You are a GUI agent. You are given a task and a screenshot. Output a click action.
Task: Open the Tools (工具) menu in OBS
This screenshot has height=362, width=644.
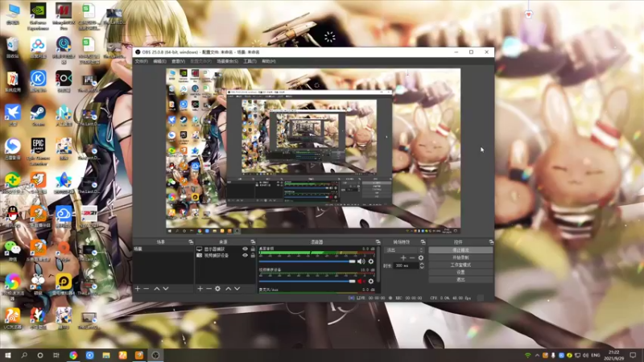pos(250,61)
